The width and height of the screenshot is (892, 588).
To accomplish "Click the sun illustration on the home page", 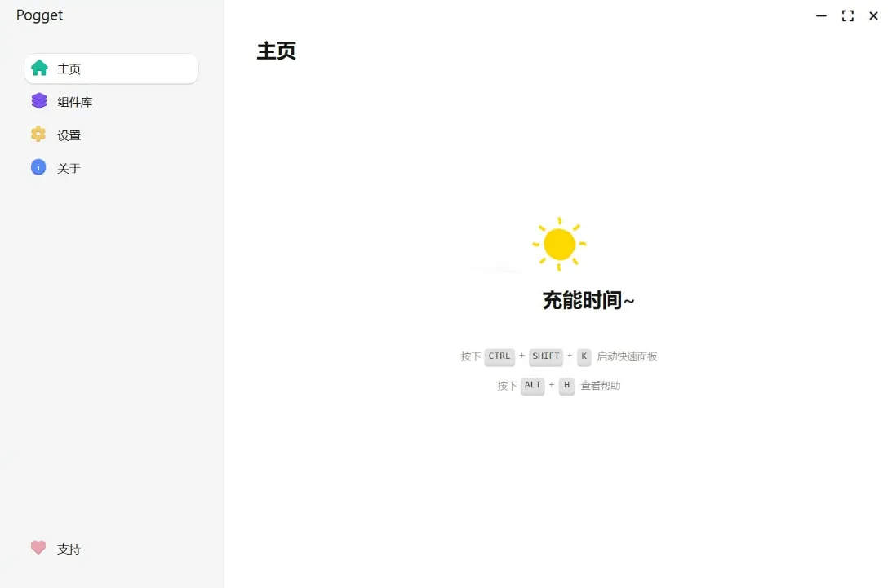I will [559, 242].
